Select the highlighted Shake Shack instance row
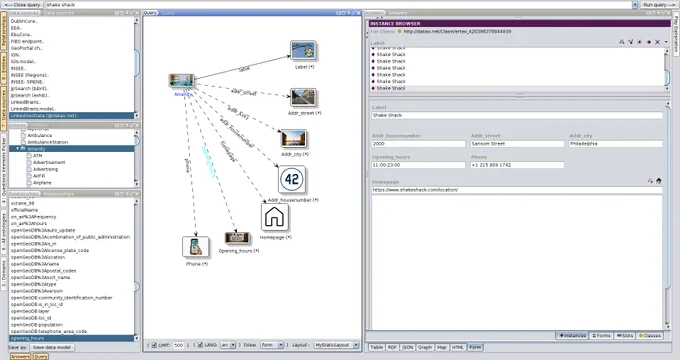The height and width of the screenshot is (360, 680). 518,88
